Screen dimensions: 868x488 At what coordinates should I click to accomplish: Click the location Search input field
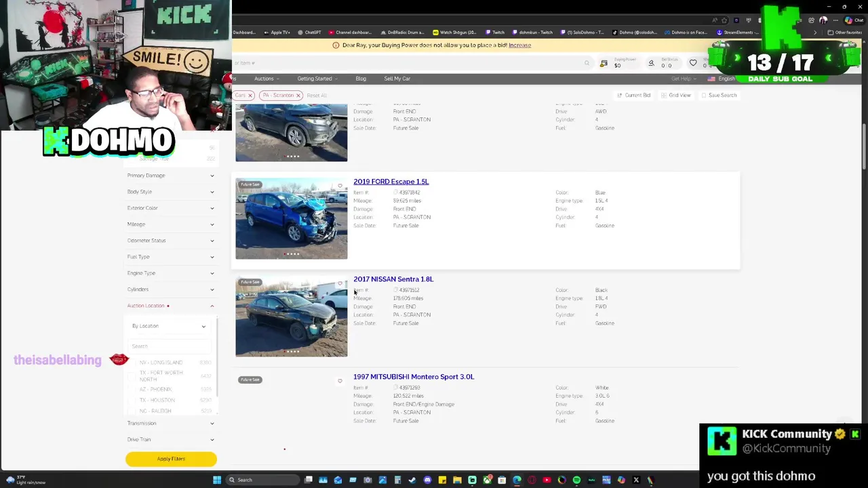coord(170,346)
